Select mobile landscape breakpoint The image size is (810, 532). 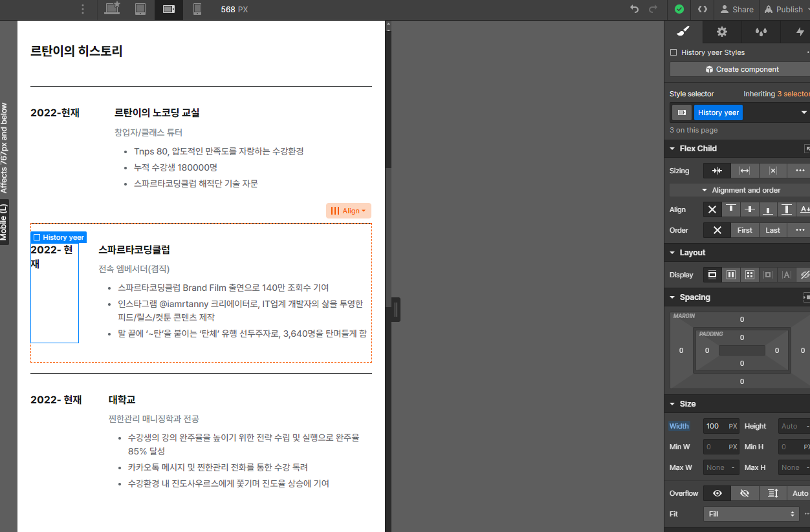pyautogui.click(x=169, y=9)
